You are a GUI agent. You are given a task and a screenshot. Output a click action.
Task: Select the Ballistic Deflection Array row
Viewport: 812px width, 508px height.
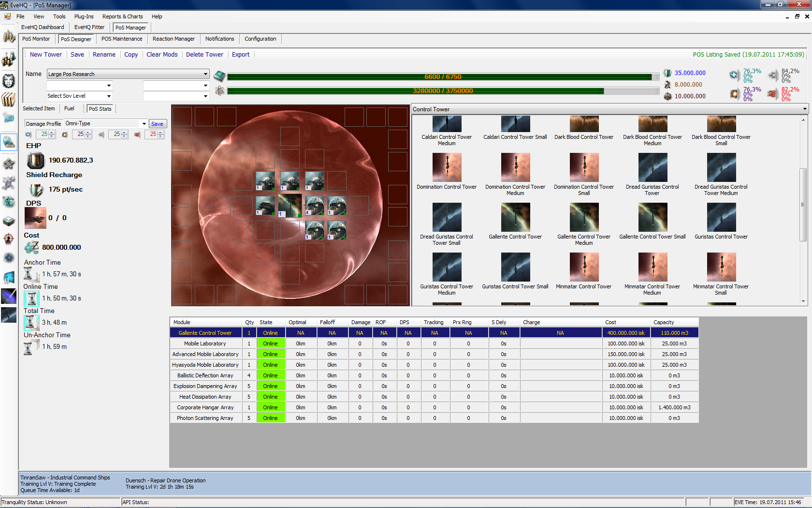pos(434,375)
